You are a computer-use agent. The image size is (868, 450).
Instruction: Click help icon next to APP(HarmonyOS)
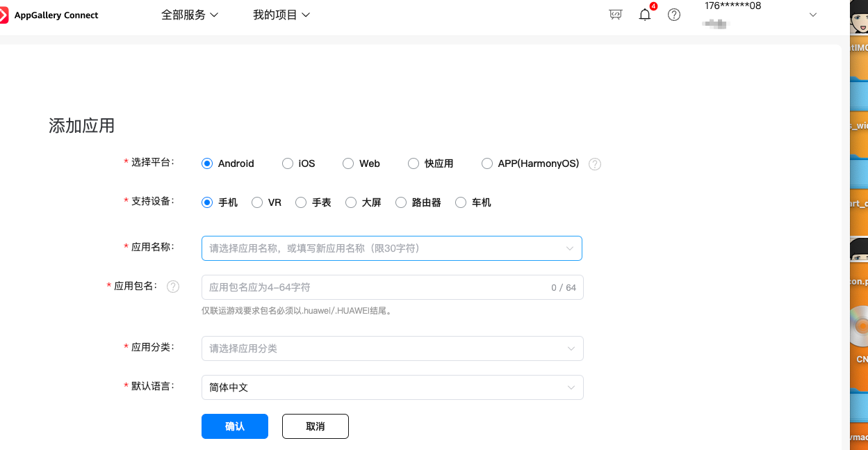595,164
